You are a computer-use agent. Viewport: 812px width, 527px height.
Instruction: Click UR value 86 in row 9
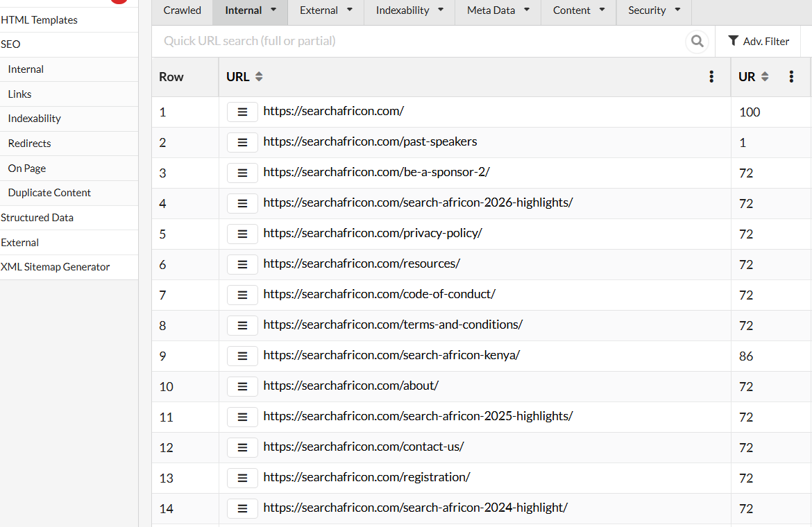click(x=746, y=356)
